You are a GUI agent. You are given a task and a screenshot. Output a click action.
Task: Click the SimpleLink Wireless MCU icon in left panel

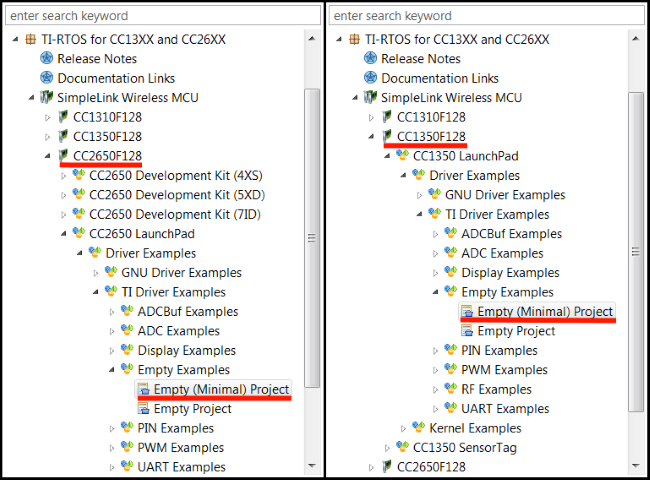pyautogui.click(x=46, y=97)
